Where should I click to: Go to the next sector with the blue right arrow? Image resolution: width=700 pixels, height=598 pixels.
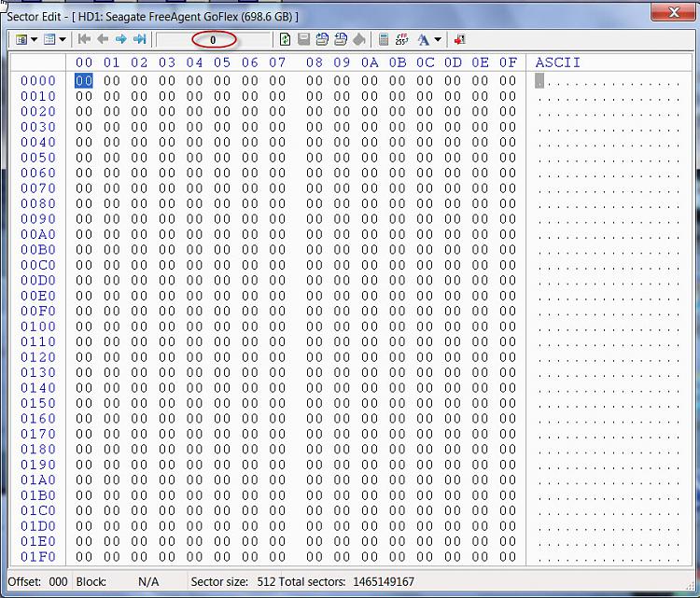coord(120,39)
